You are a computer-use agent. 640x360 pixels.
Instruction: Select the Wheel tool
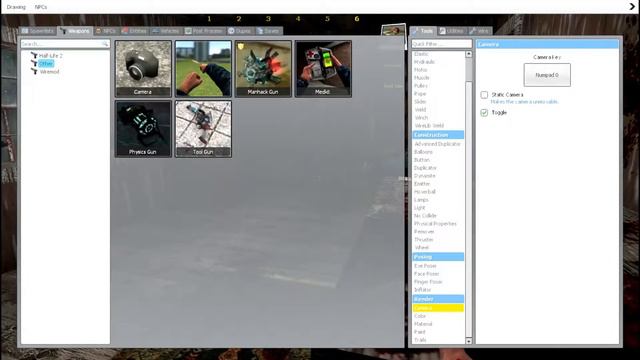click(422, 247)
